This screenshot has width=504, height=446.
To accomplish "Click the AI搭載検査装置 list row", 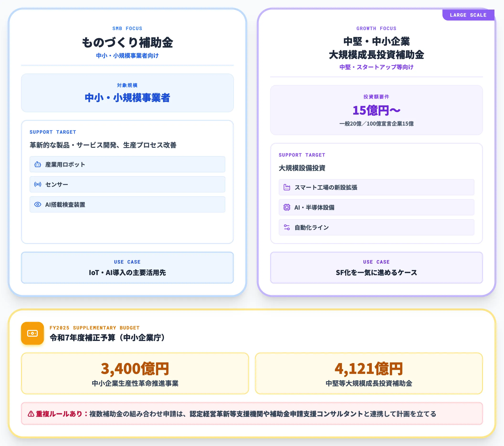I will point(127,205).
